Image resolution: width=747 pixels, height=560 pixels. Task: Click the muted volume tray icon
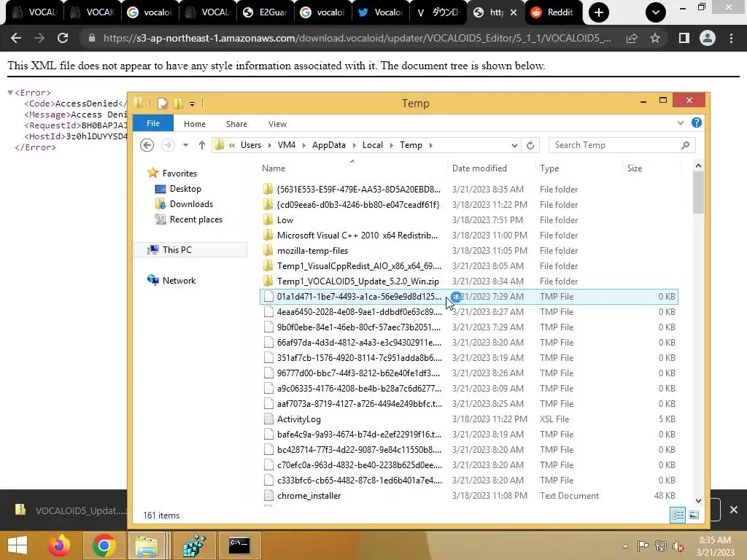[678, 546]
